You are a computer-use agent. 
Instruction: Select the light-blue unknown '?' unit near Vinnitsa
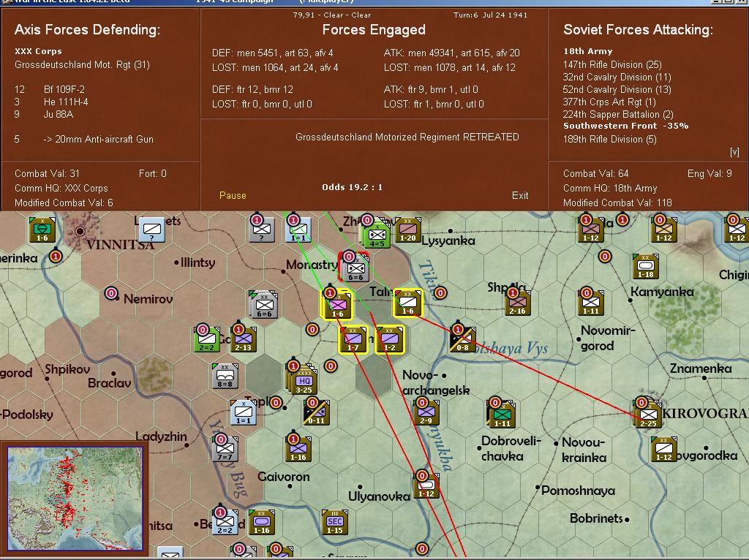click(x=152, y=230)
